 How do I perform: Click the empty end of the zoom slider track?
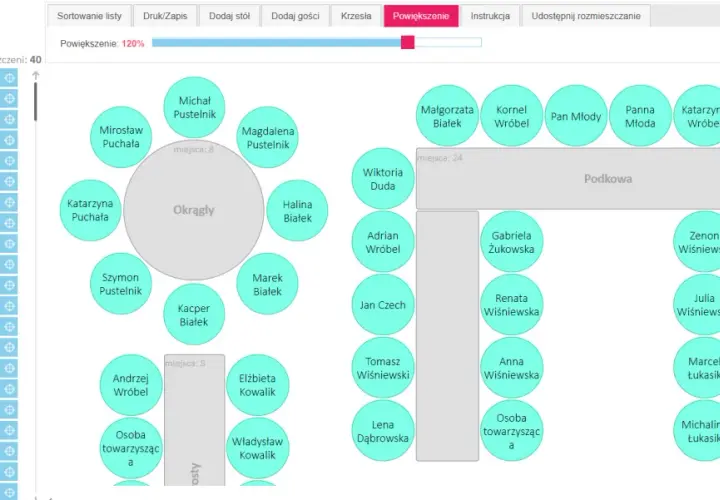tap(448, 42)
